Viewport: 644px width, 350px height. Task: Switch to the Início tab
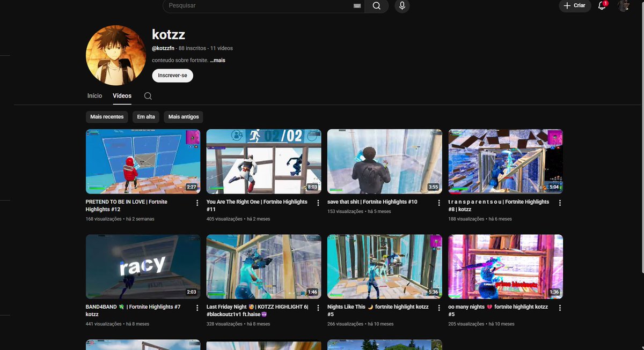click(x=94, y=96)
